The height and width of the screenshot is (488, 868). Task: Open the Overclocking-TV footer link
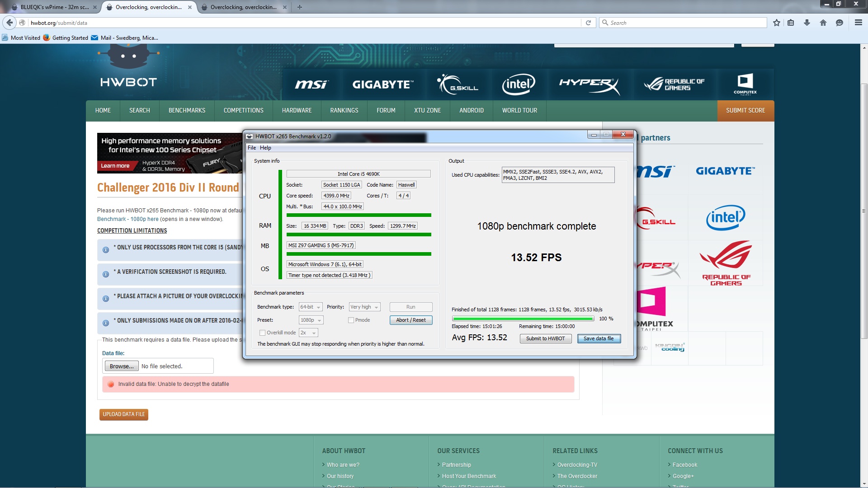tap(577, 465)
